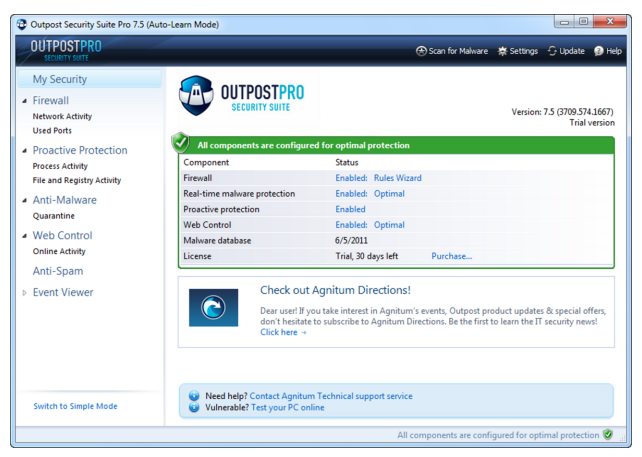Open File and Registry Activity
Image resolution: width=642 pixels, height=457 pixels.
(x=77, y=180)
